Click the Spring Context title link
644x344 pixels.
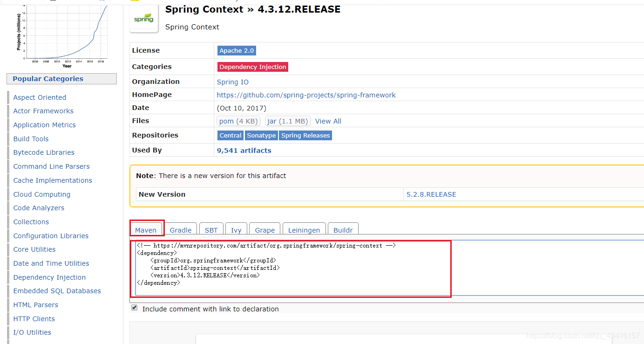pyautogui.click(x=204, y=9)
